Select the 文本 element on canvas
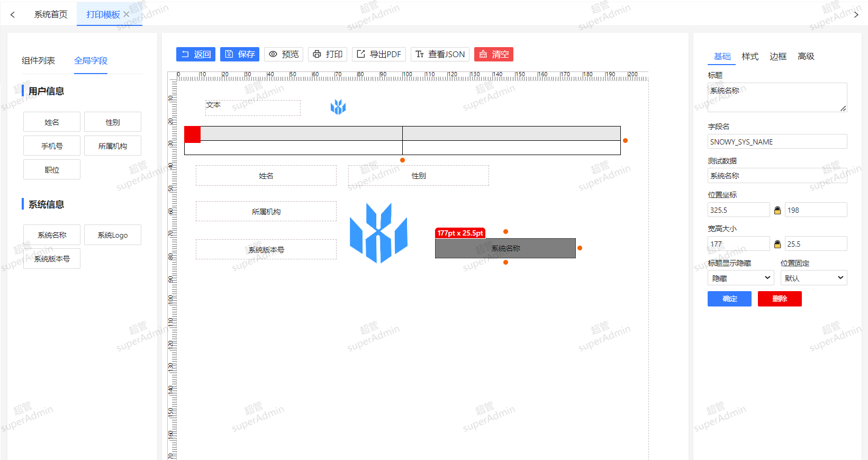This screenshot has height=460, width=868. click(x=253, y=108)
